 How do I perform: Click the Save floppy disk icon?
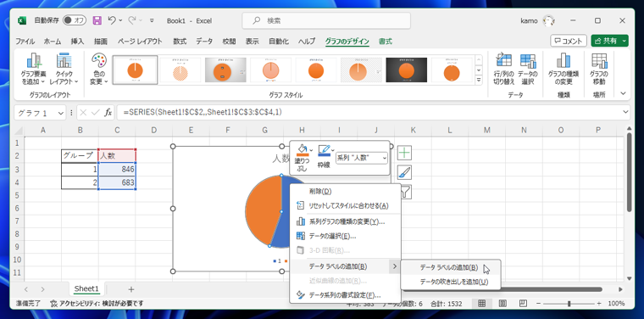pos(97,20)
